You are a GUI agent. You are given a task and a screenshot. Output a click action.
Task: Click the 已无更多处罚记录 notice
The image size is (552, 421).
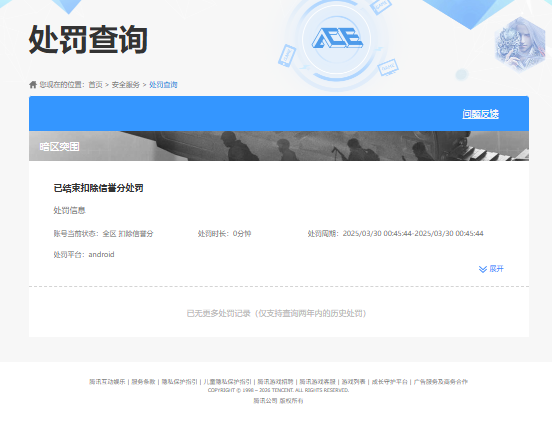pos(276,313)
